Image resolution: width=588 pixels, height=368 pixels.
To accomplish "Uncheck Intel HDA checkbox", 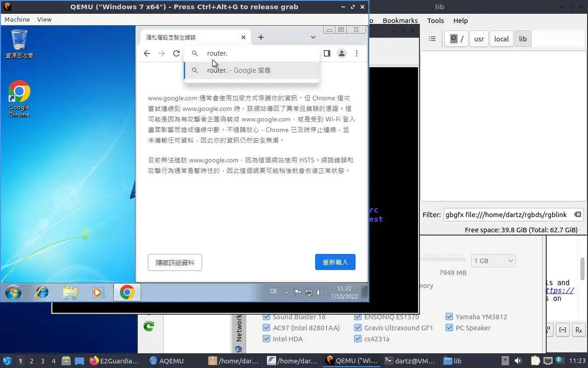I will point(266,339).
